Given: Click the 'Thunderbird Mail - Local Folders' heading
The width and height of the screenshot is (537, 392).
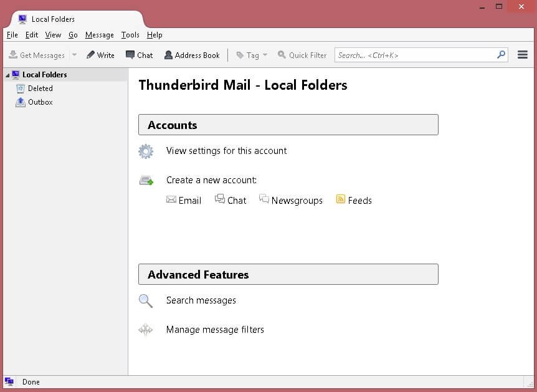Looking at the screenshot, I should [x=243, y=85].
